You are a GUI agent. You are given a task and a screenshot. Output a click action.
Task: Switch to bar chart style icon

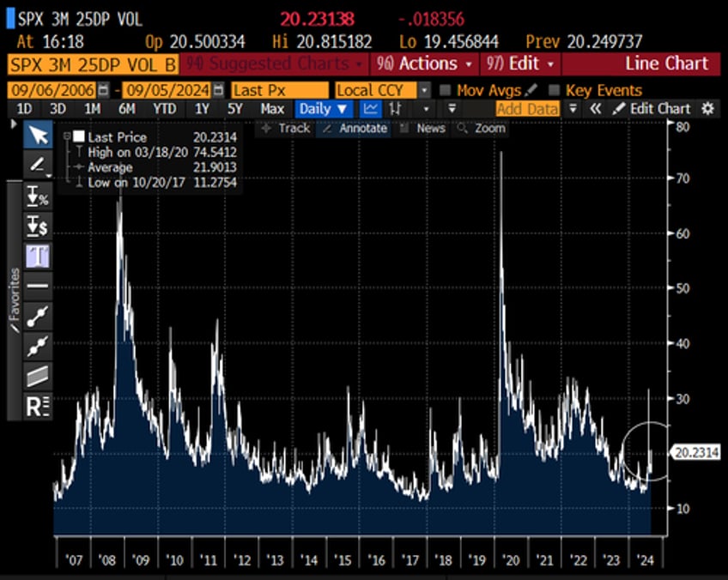click(x=396, y=109)
